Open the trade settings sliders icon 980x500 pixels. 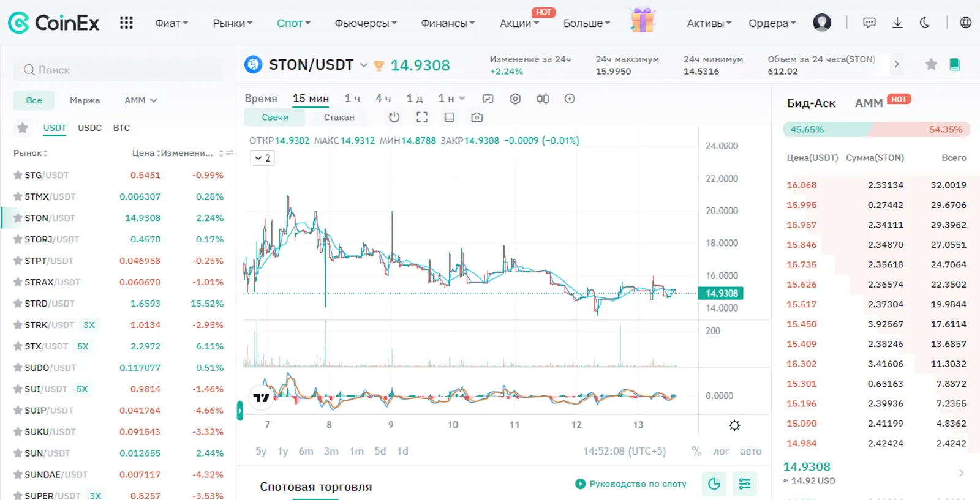(x=745, y=484)
